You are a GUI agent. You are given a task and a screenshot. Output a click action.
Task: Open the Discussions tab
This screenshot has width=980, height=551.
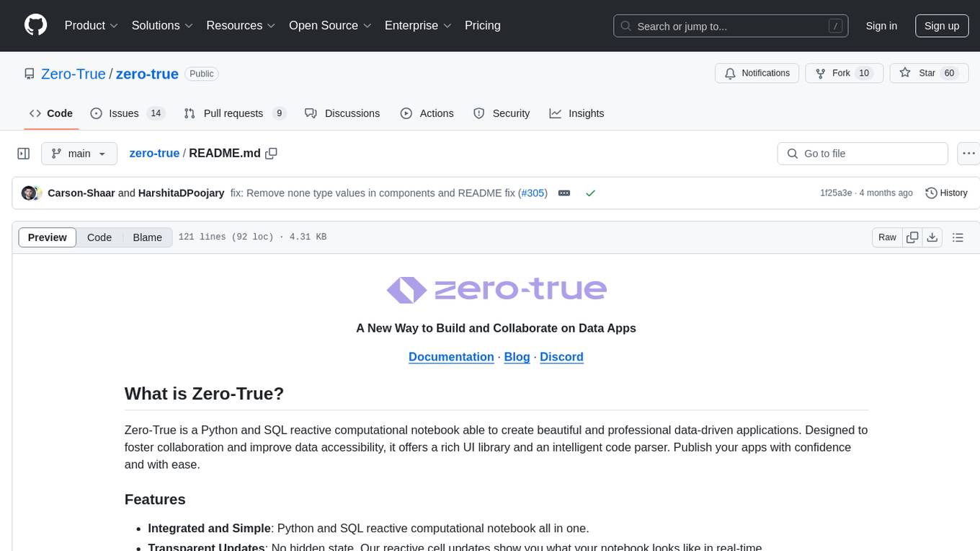(342, 113)
